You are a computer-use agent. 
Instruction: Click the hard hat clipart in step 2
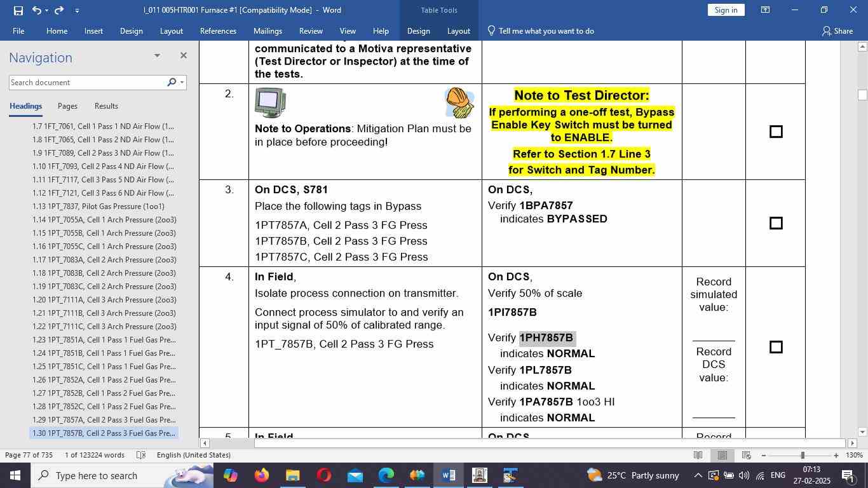tap(459, 103)
